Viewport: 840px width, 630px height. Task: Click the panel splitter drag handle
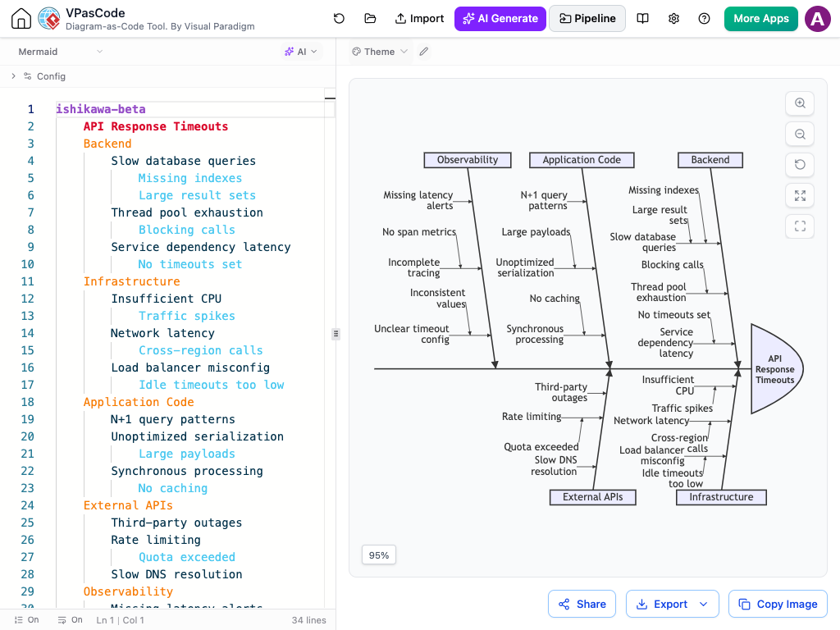pyautogui.click(x=336, y=334)
